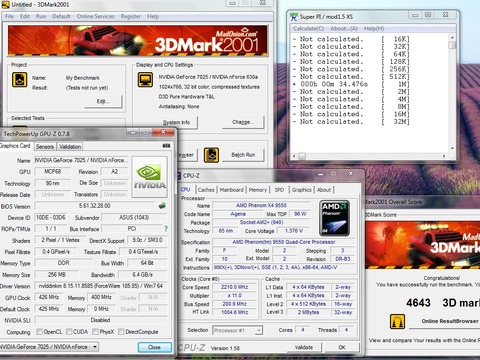Open the Run menu in 3DMark2001

[41, 16]
